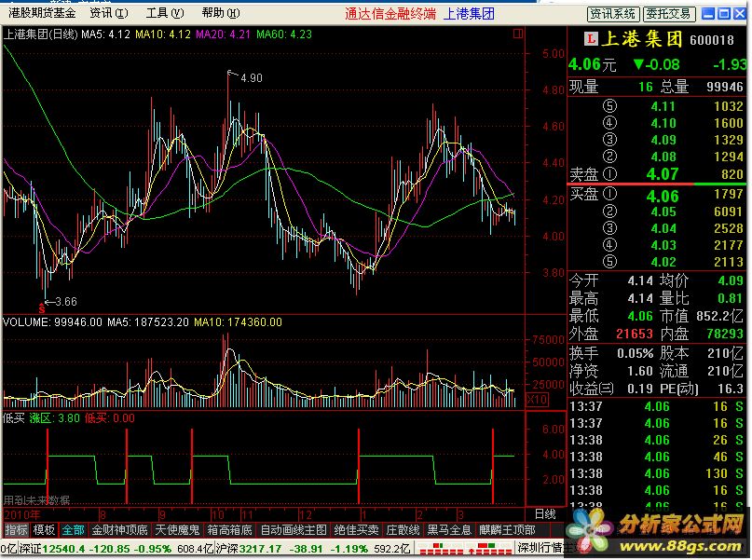Select the 全部 tab

pos(73,530)
